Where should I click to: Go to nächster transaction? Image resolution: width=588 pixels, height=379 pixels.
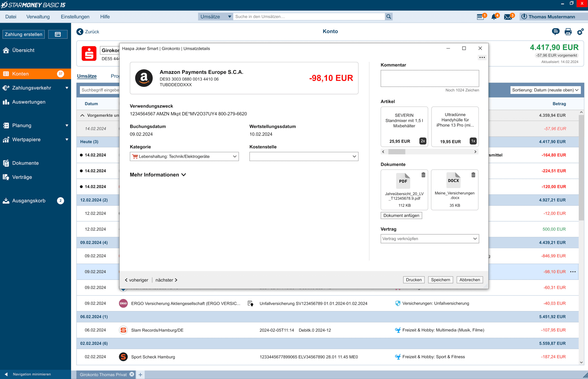(167, 280)
